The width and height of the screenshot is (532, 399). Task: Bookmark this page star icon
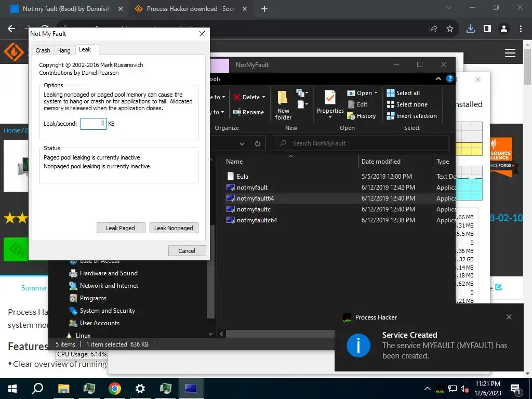(450, 29)
